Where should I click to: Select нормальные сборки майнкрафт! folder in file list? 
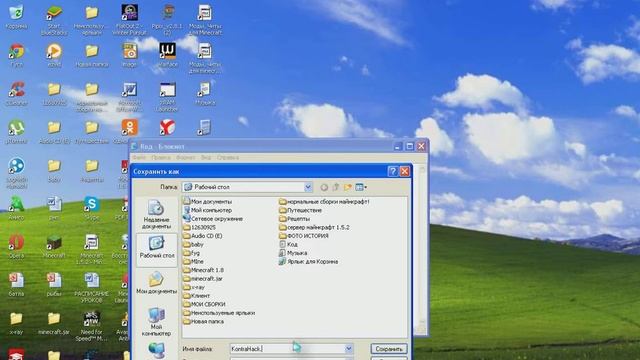(x=324, y=202)
